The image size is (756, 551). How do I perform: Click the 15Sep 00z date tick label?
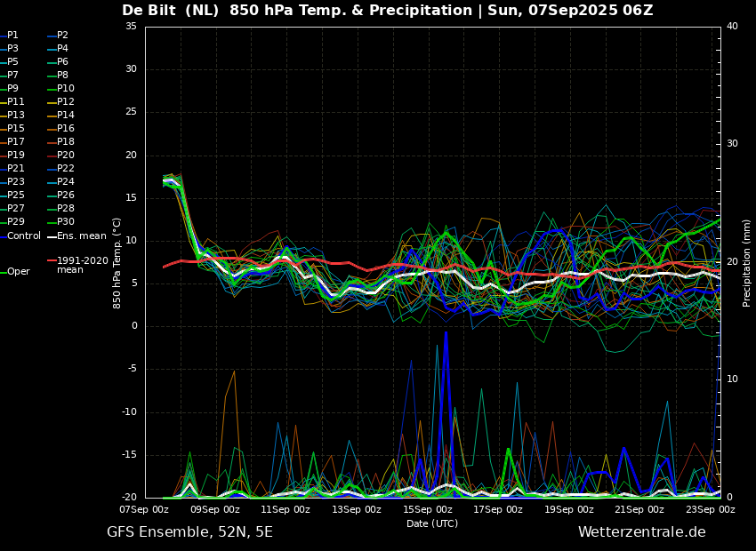[427, 509]
